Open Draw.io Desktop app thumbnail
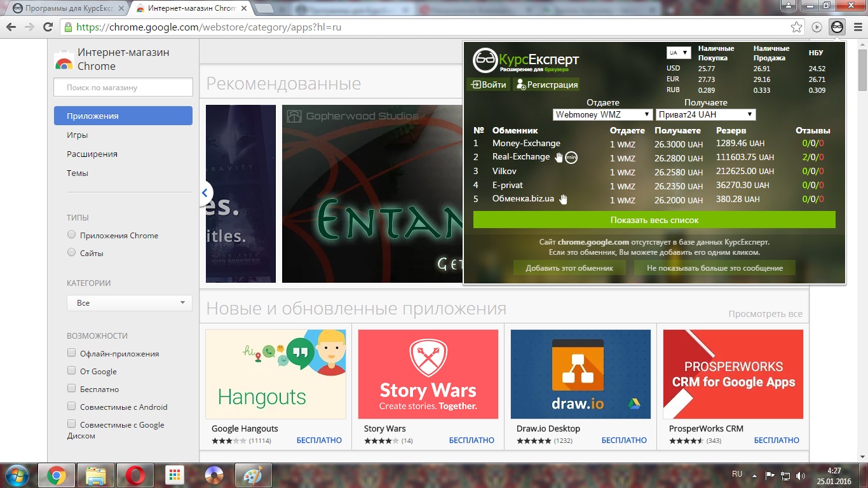This screenshot has height=488, width=868. [581, 374]
